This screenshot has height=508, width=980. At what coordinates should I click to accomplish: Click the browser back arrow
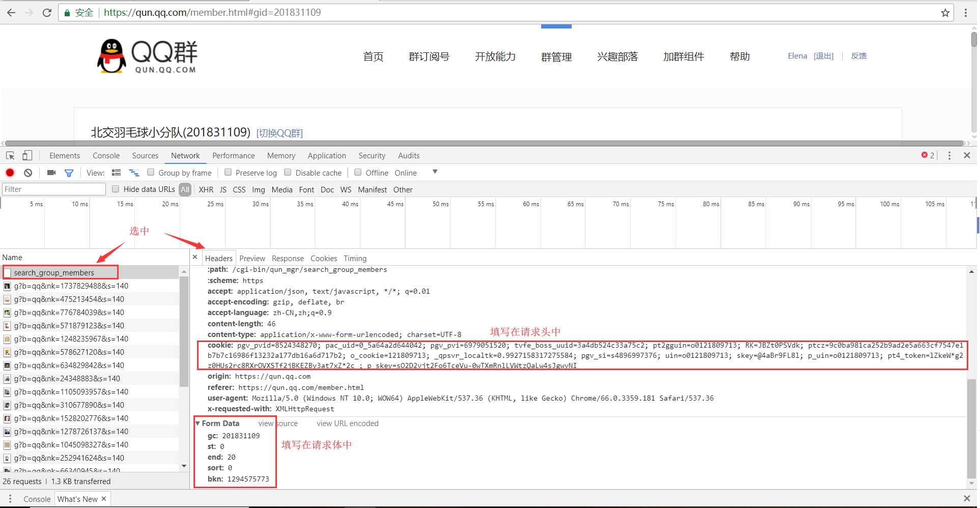coord(11,13)
